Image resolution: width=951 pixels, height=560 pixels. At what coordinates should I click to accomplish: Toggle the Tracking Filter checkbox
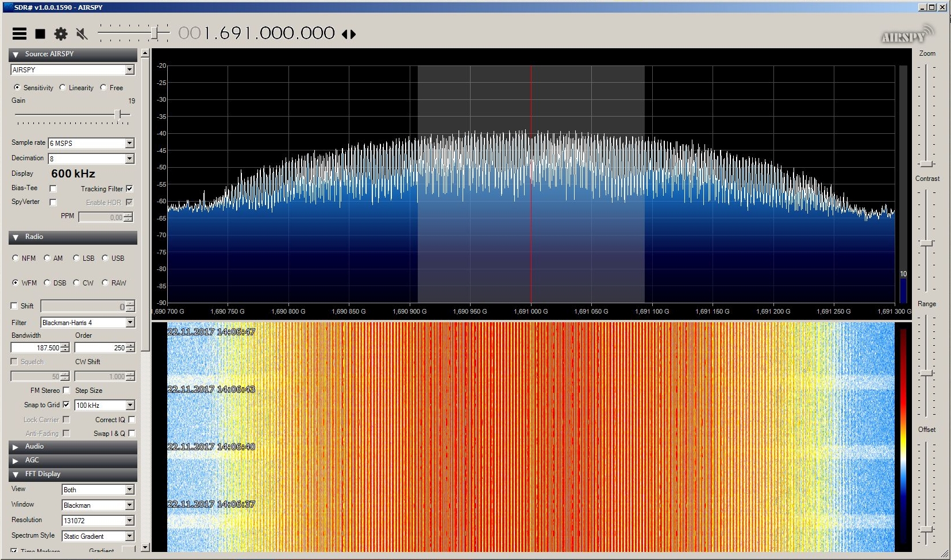[129, 188]
